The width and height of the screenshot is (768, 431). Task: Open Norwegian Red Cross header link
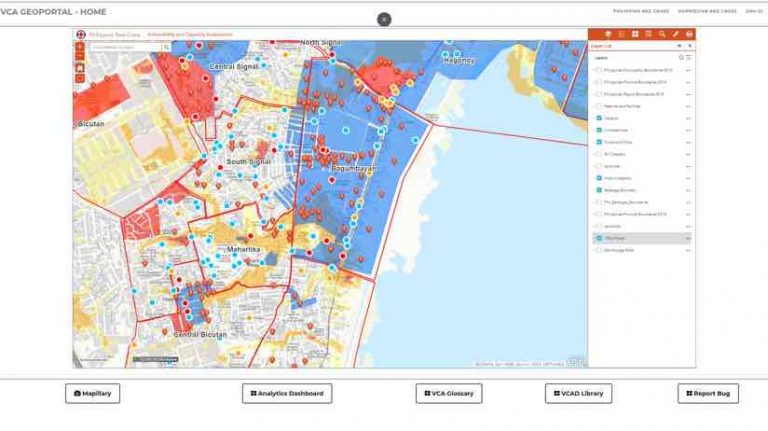click(707, 11)
